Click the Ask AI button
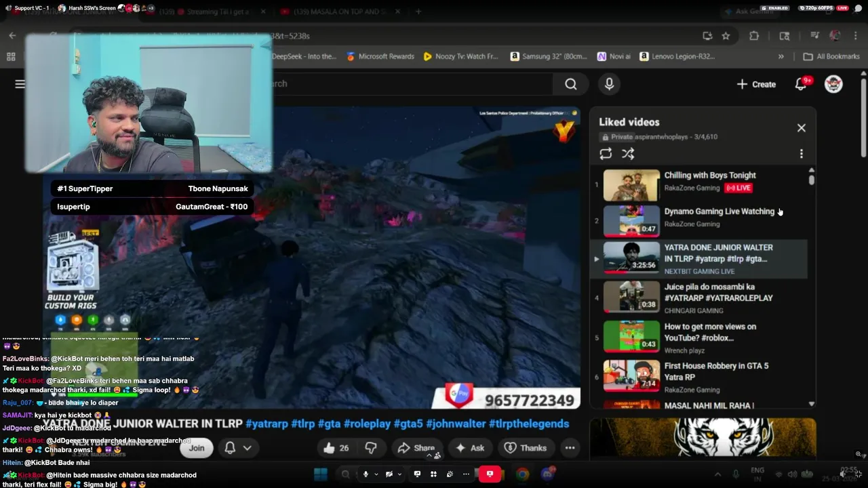This screenshot has width=868, height=488. click(470, 448)
